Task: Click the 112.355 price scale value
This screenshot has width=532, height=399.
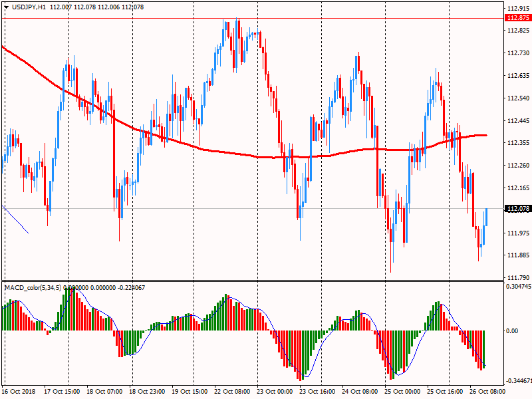Action: click(518, 143)
